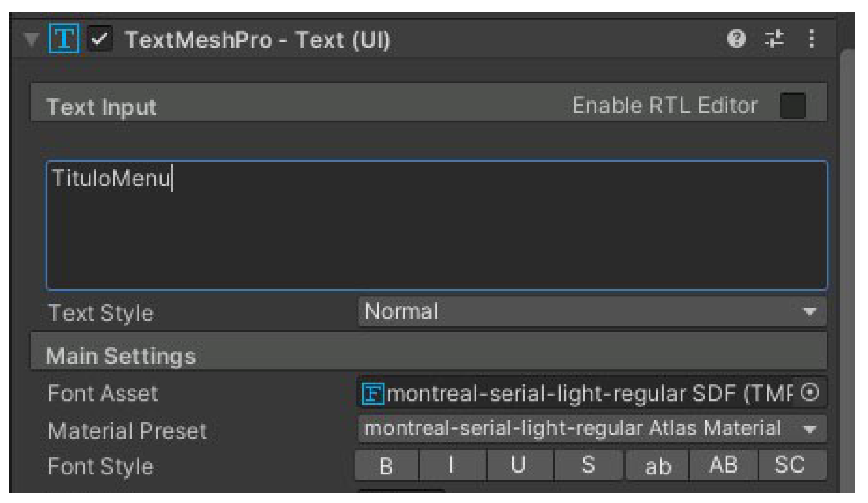Collapse the TextMeshPro component foldout arrow
This screenshot has width=868, height=503.
pos(31,40)
